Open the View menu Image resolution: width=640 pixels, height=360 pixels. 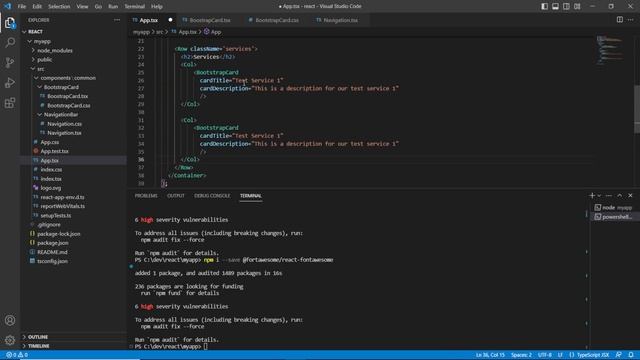click(x=82, y=7)
